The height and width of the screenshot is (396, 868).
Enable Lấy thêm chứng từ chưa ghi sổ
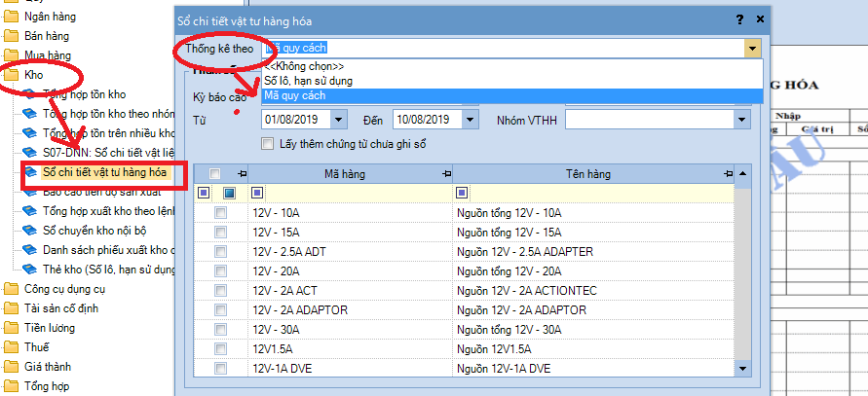268,144
